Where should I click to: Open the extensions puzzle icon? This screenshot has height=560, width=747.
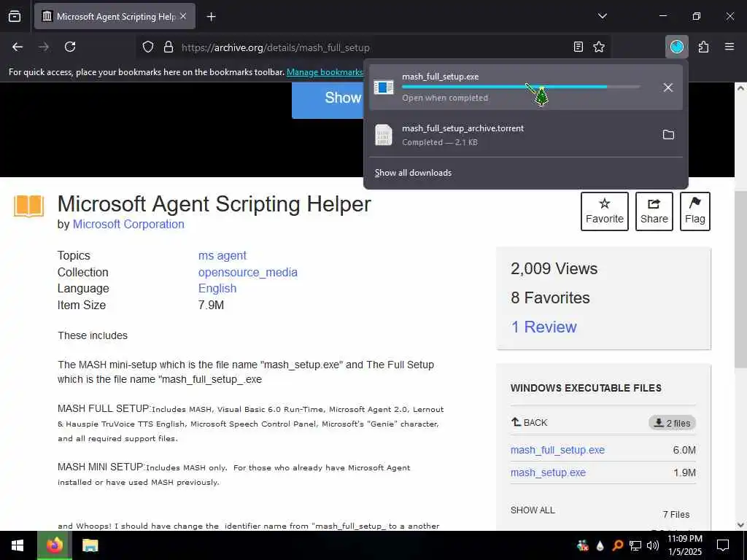[703, 47]
